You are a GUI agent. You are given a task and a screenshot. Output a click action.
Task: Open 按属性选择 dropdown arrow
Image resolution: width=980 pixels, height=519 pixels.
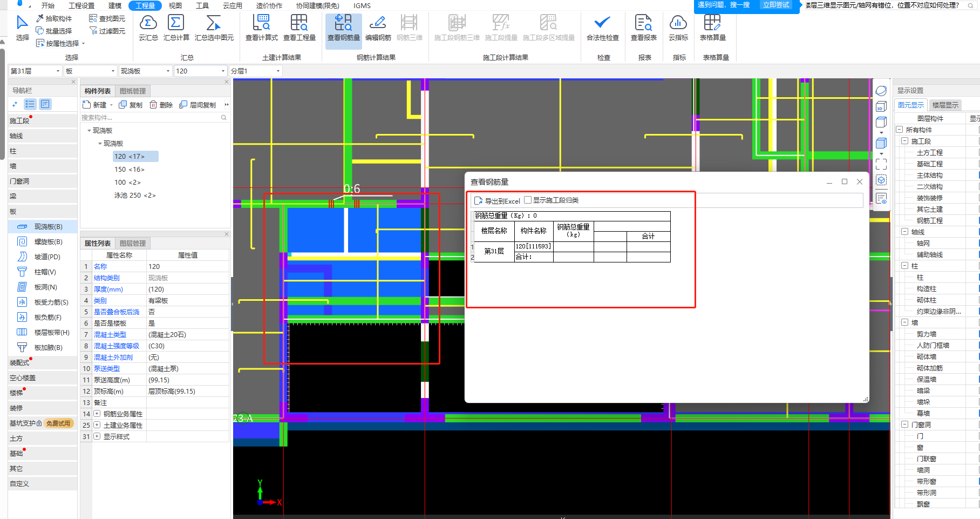tap(84, 44)
